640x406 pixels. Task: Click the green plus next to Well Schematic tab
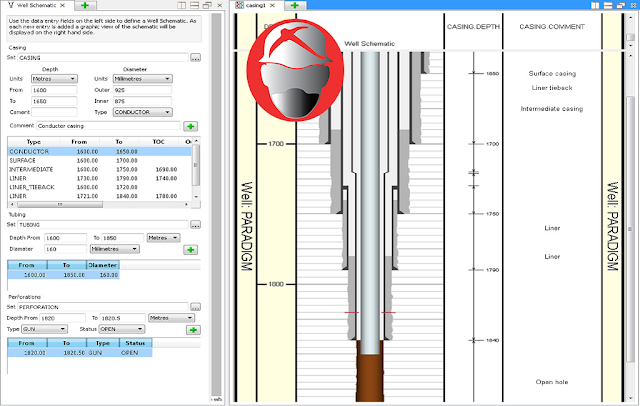[85, 5]
